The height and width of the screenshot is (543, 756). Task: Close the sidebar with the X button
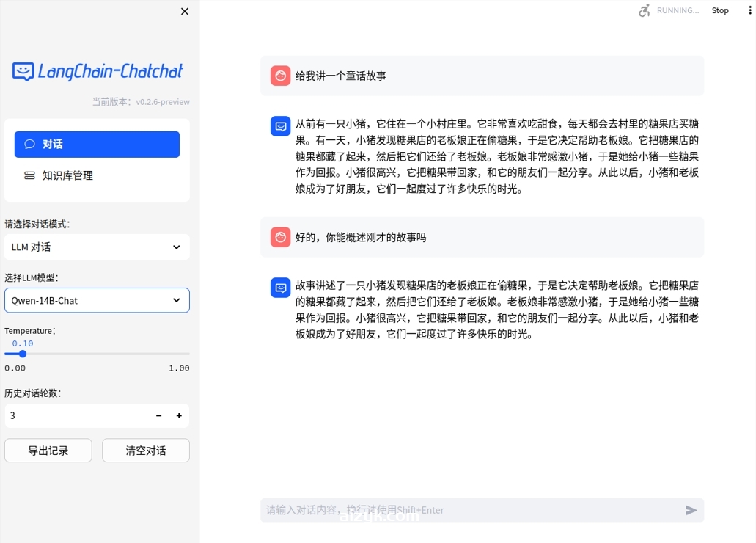(184, 11)
